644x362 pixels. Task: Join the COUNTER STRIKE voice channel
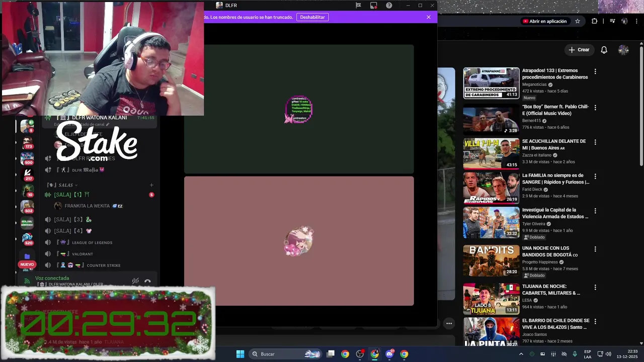pyautogui.click(x=100, y=265)
